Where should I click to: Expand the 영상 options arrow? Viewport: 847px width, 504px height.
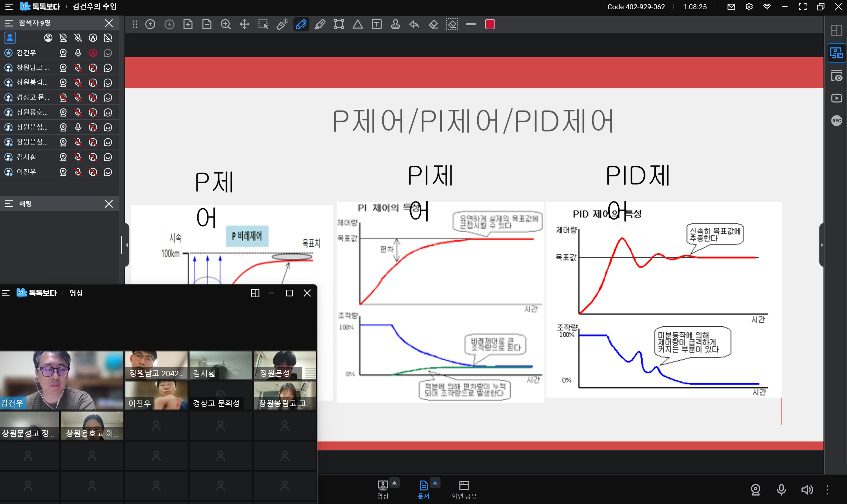coord(394,483)
